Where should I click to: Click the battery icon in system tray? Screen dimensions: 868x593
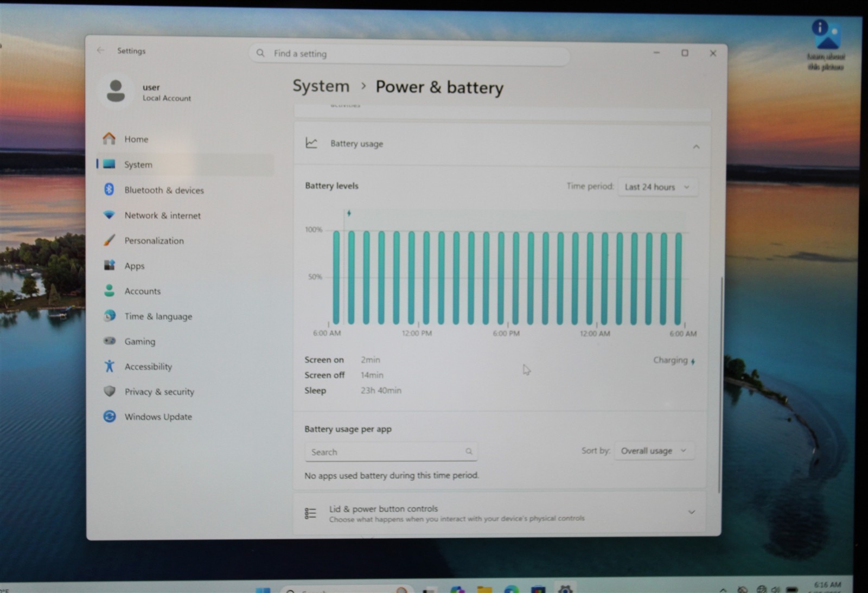tap(792, 589)
